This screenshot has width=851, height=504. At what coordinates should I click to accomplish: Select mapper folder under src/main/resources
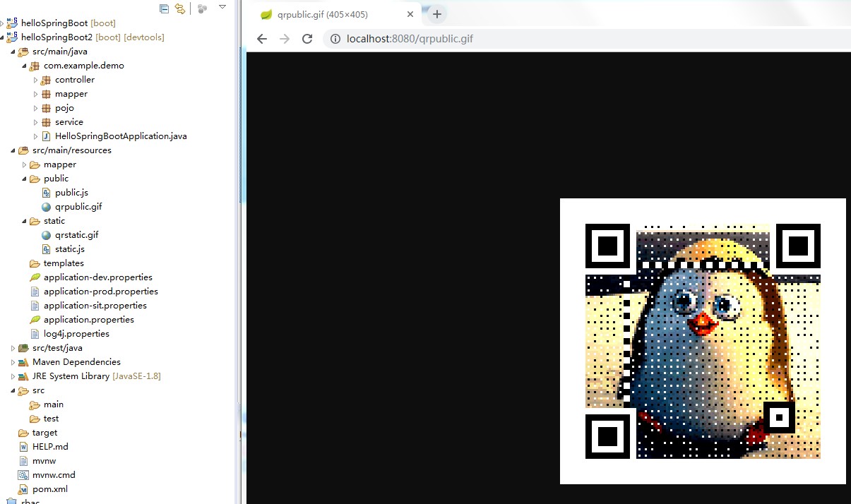coord(59,164)
